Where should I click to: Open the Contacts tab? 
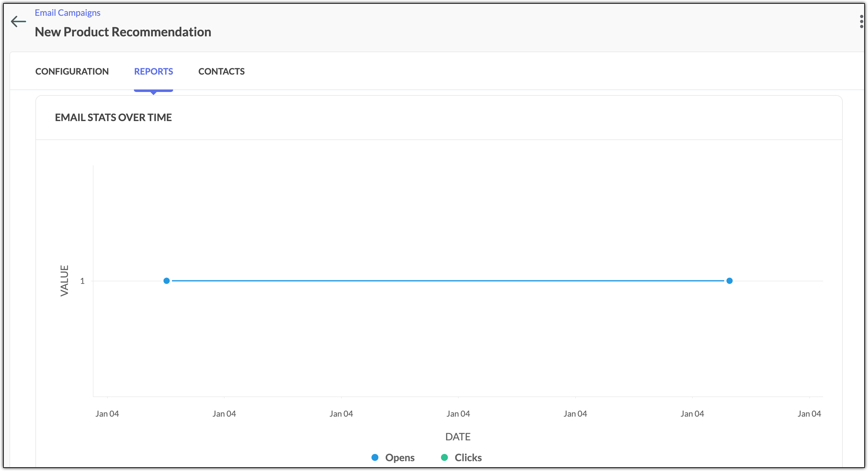click(x=221, y=71)
